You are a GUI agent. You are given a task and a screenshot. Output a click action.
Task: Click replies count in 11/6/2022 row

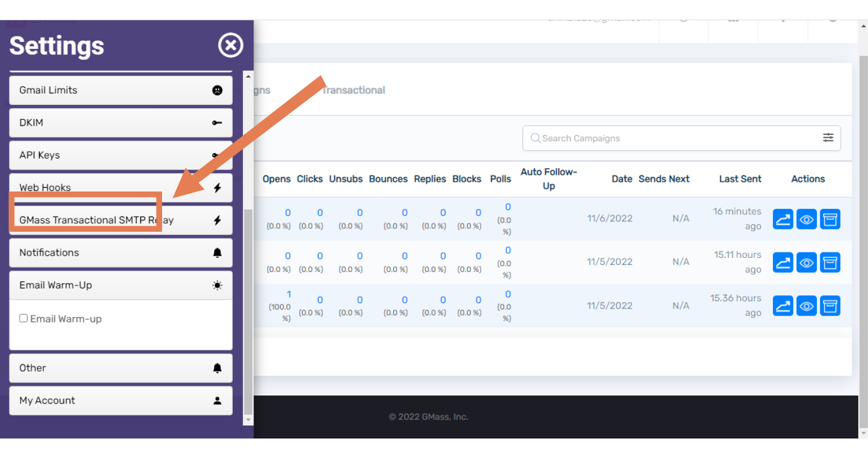click(443, 213)
